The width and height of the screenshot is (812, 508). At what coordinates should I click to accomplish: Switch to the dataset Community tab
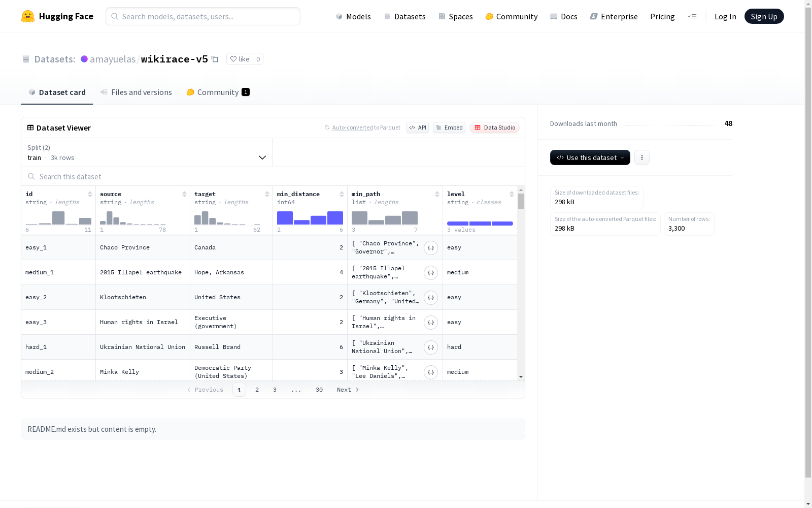(x=218, y=92)
